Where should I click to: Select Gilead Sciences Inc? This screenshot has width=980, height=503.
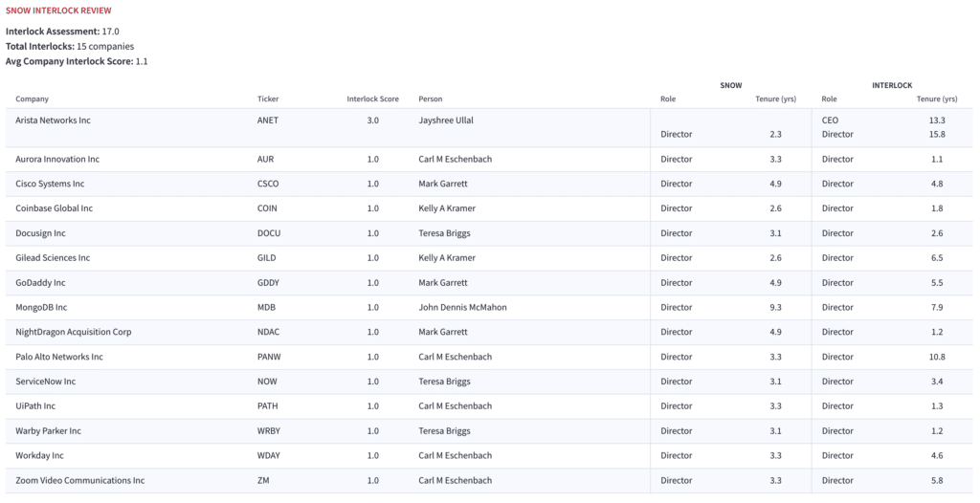pyautogui.click(x=53, y=257)
